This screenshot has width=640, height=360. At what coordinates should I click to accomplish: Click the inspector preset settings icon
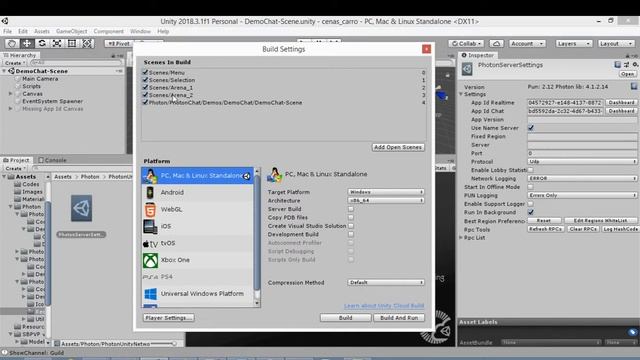click(x=626, y=64)
